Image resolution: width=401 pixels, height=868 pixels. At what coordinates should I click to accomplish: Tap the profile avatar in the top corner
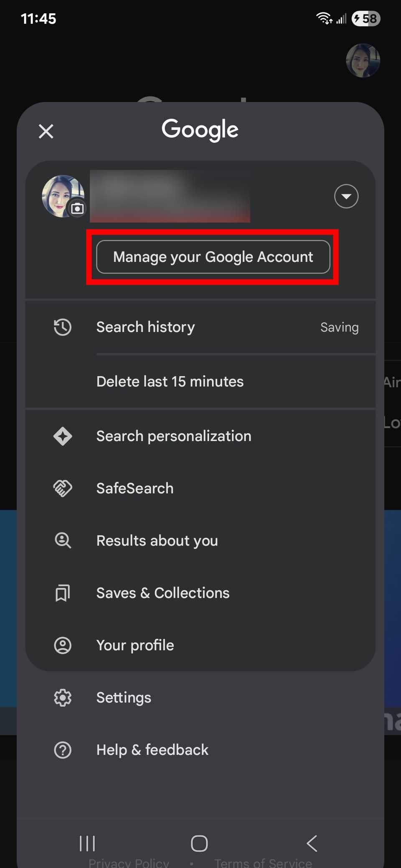[363, 61]
